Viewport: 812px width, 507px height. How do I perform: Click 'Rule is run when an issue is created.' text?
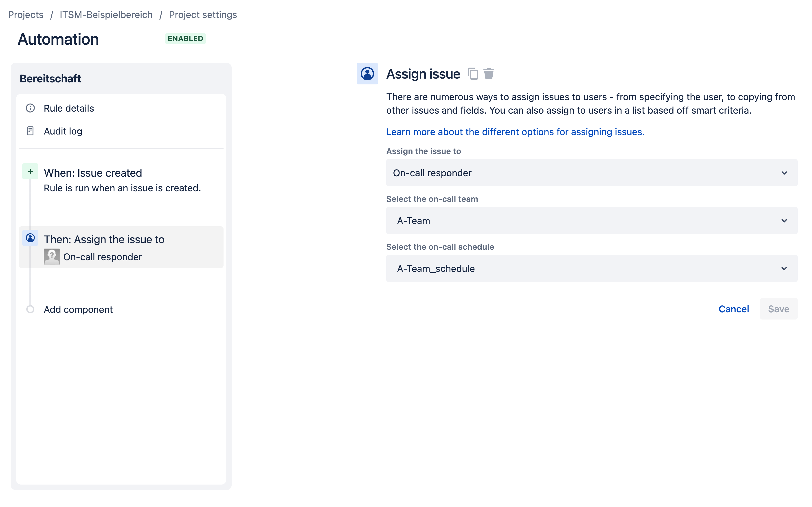click(x=122, y=188)
